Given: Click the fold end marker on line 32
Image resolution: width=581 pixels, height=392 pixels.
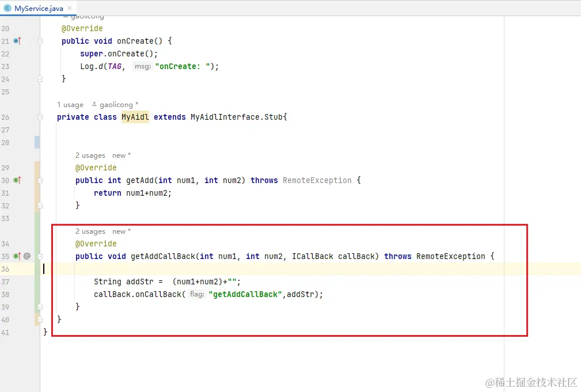Looking at the screenshot, I should 40,205.
